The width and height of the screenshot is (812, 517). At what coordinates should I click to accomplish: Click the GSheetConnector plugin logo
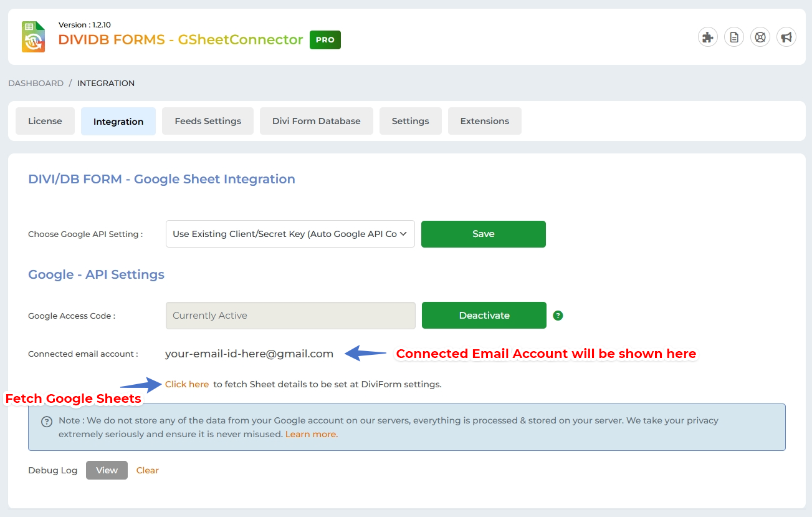coord(34,37)
